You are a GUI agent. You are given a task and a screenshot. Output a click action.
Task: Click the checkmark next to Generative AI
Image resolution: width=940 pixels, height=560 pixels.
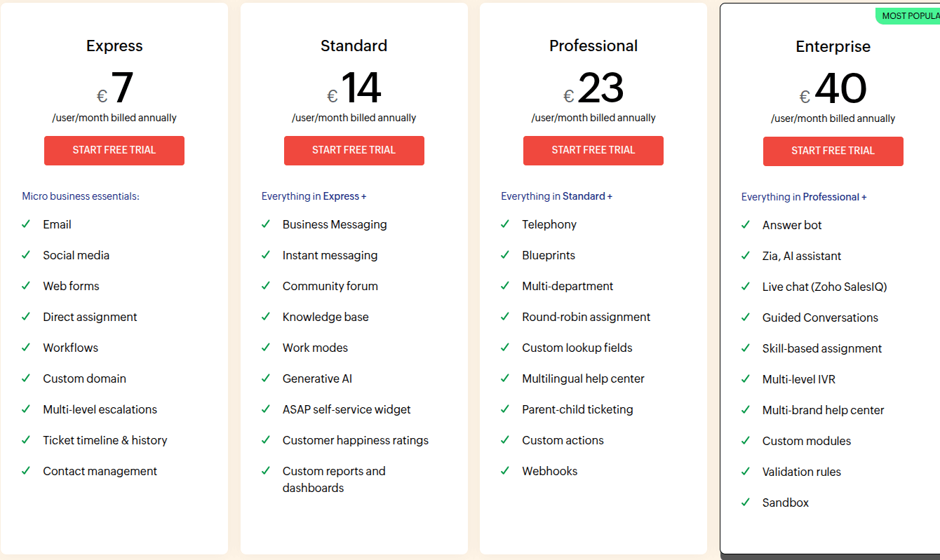click(x=266, y=378)
